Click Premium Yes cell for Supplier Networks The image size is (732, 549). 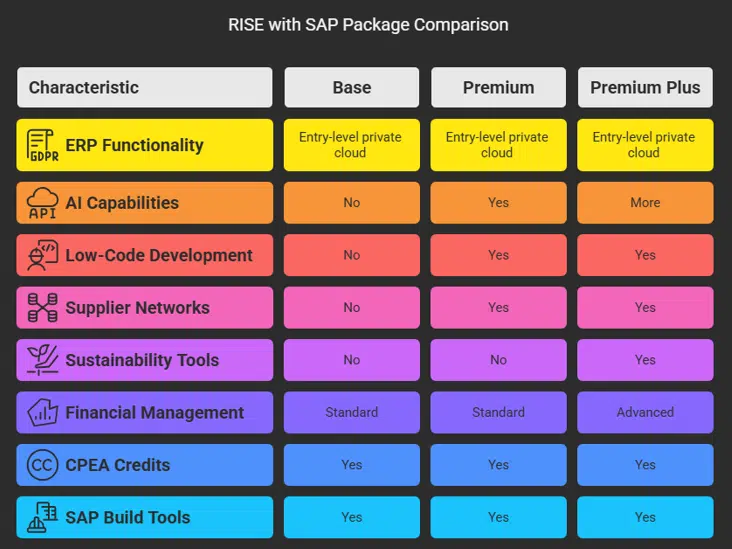click(499, 308)
